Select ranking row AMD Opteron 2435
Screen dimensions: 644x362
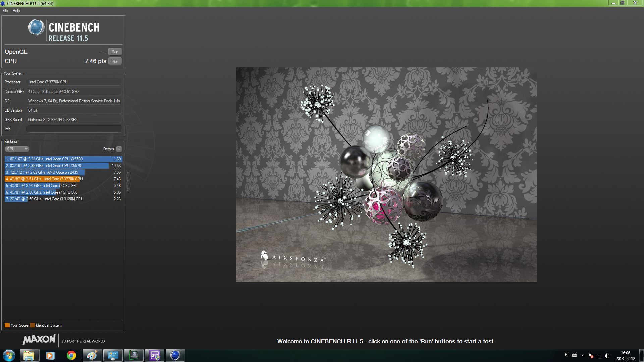point(63,172)
